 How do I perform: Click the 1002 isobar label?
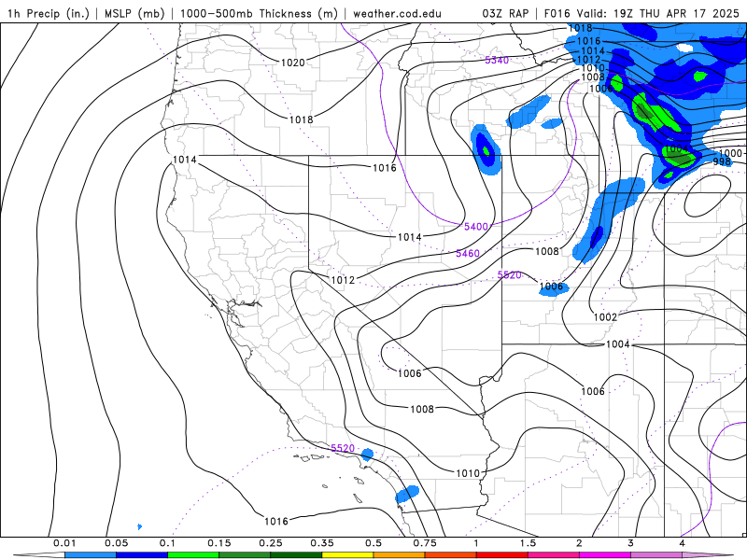tap(605, 317)
